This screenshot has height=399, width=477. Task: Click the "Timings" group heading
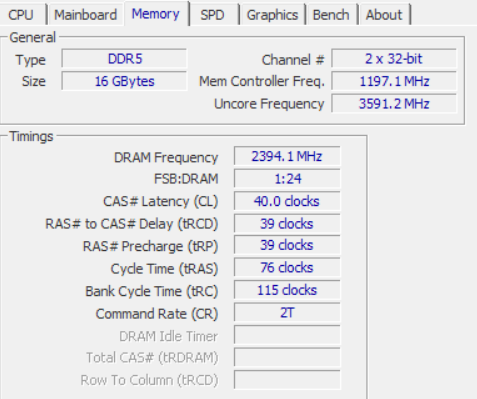pos(31,137)
